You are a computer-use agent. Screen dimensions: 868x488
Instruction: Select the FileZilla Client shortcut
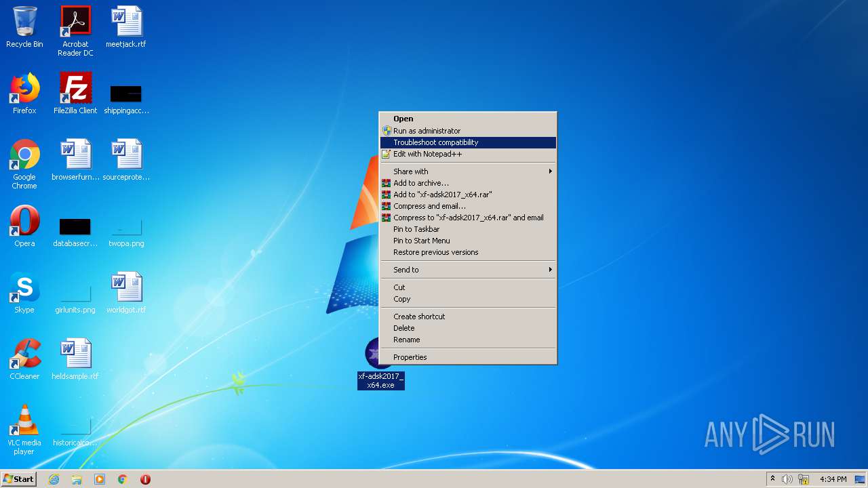pyautogui.click(x=75, y=94)
